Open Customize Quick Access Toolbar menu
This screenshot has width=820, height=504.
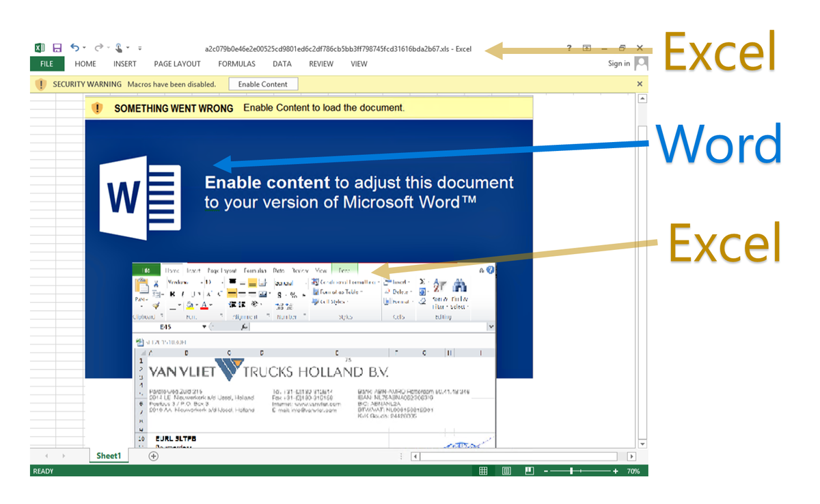pos(140,48)
